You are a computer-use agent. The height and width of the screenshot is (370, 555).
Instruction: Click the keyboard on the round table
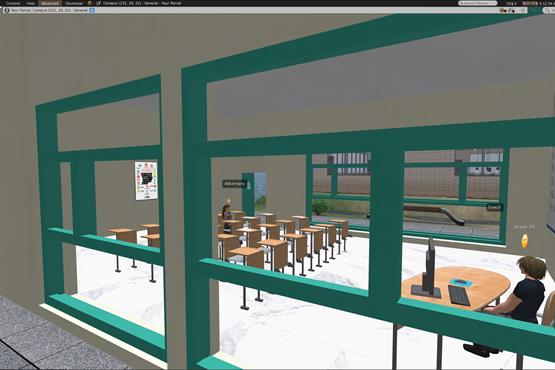point(459,295)
